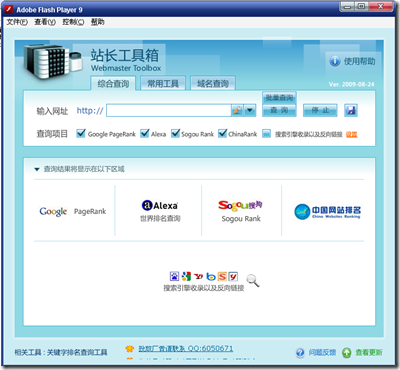Open the 使用帮助 link text
This screenshot has width=400, height=370.
359,61
